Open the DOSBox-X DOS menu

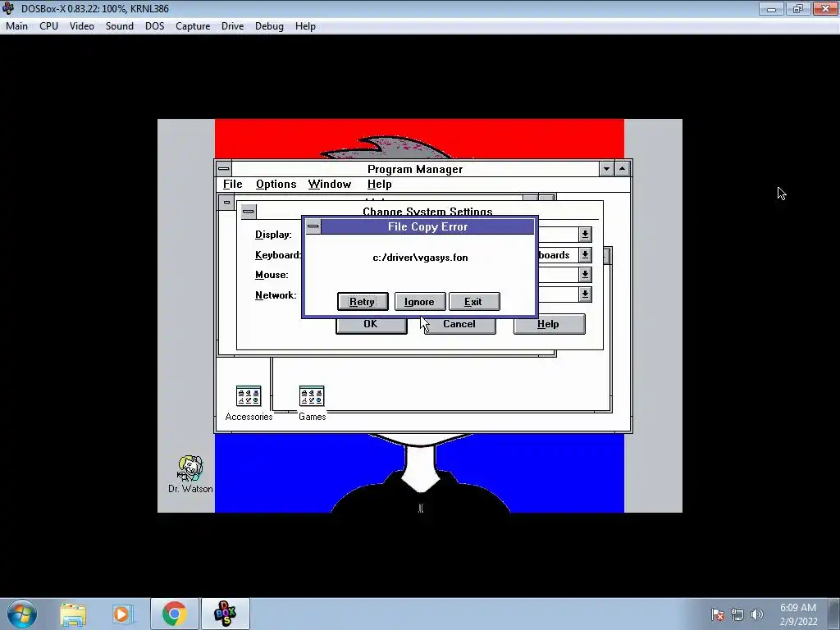[x=154, y=26]
